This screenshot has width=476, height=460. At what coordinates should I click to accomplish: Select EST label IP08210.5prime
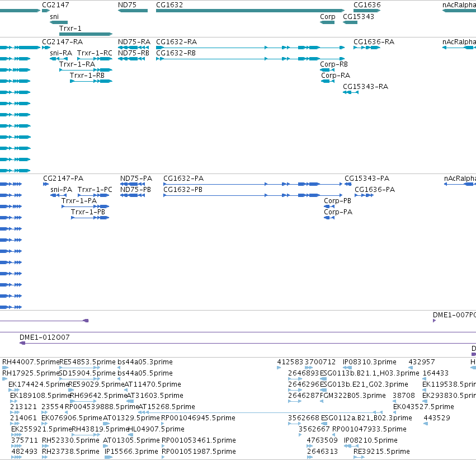point(371,440)
